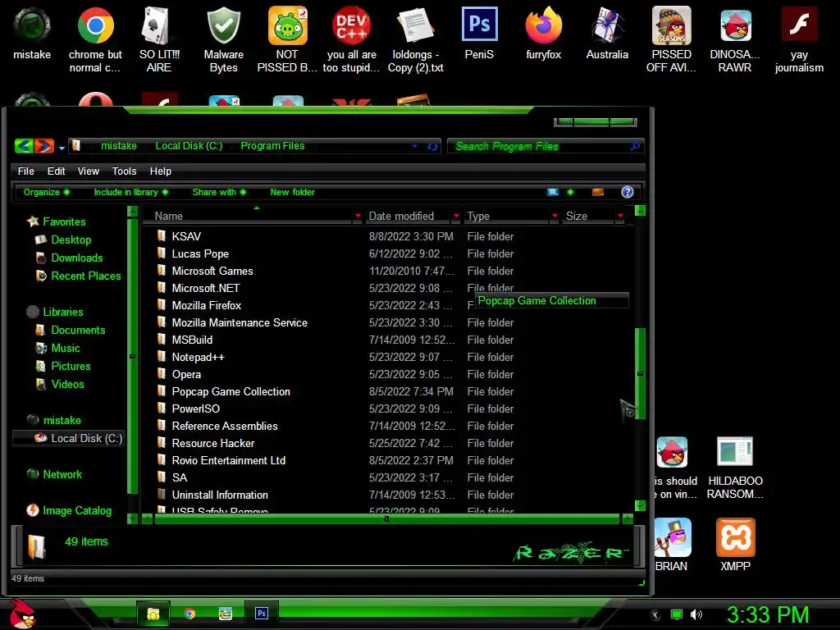Open HILDABOO RANSOM... desktop icon
This screenshot has width=840, height=630.
click(x=735, y=468)
